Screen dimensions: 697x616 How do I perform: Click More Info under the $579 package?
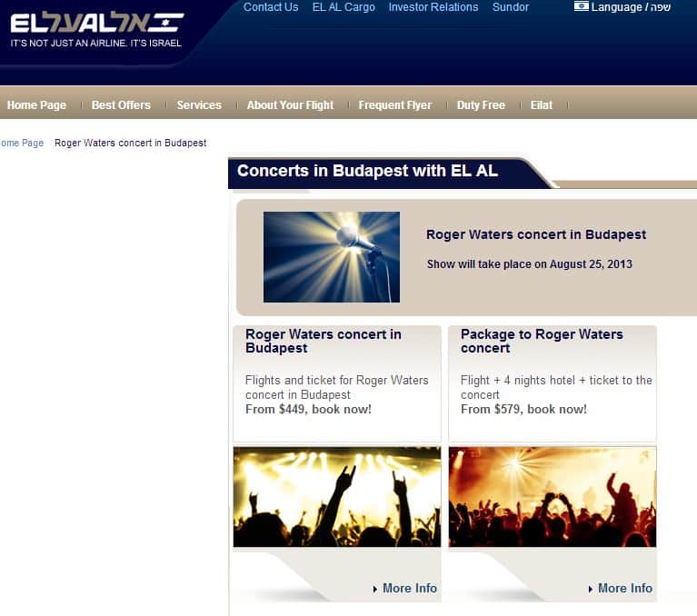625,589
